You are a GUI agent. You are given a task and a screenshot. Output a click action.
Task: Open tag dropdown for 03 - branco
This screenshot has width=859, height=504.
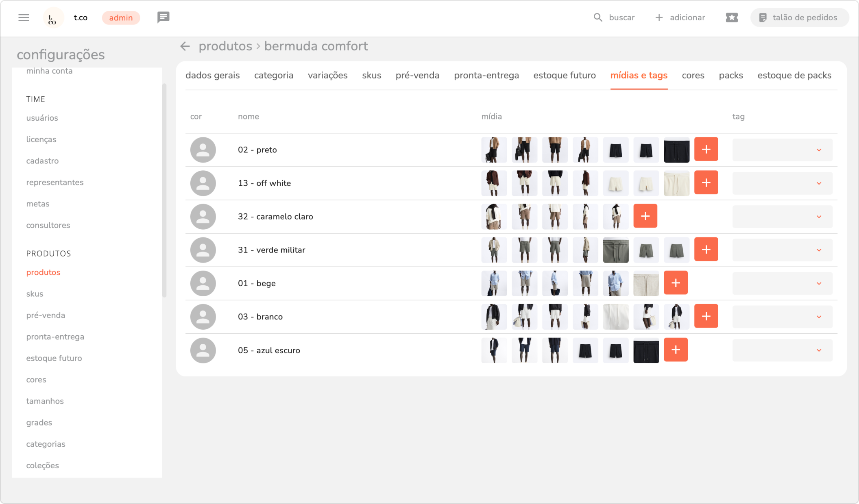point(782,317)
